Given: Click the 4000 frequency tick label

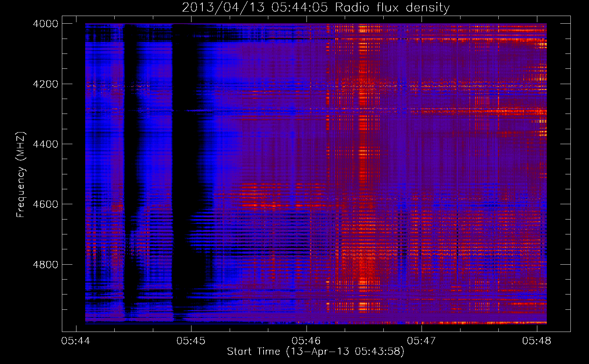Looking at the screenshot, I should (x=46, y=24).
